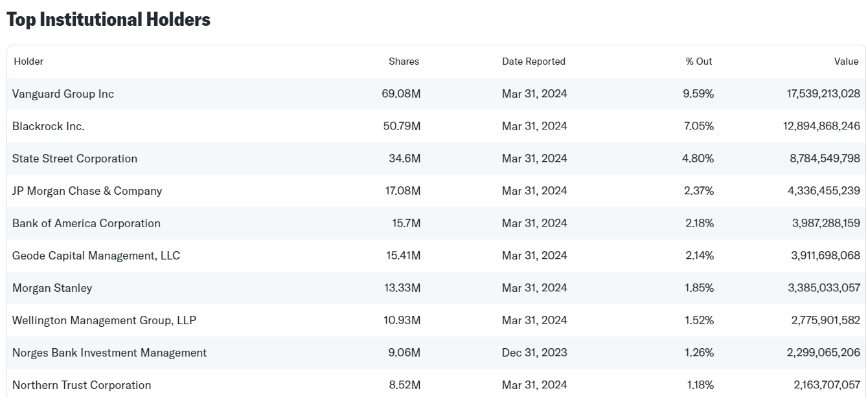Select Bank of America Corporation name
Viewport: 868px width, 398px height.
click(x=86, y=223)
